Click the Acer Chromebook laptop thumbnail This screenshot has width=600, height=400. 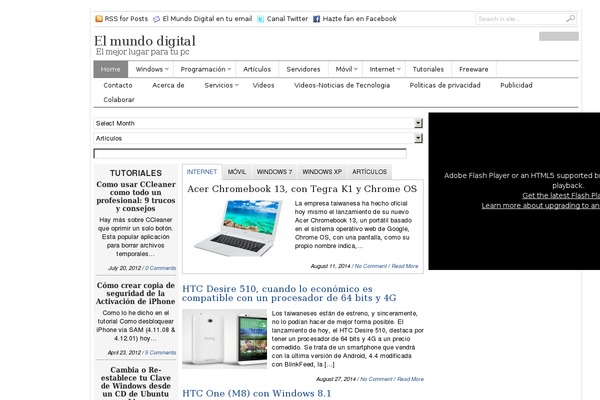tap(238, 228)
